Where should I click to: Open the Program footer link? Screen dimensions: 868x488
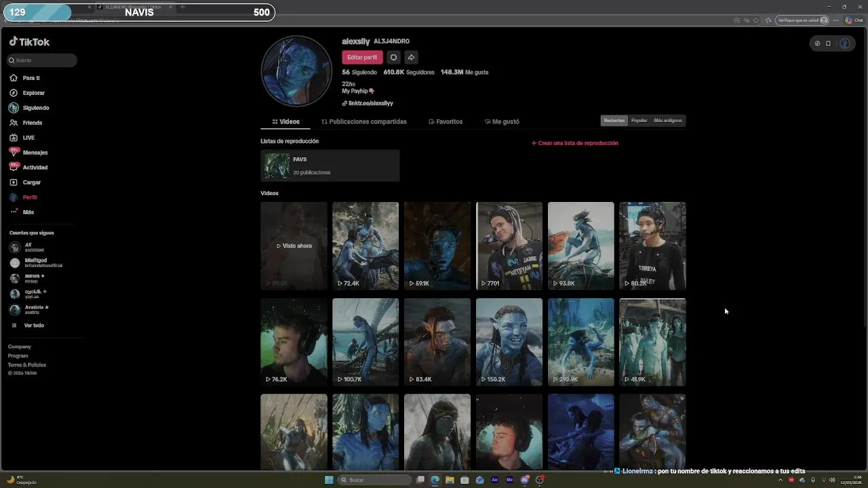[x=18, y=356]
